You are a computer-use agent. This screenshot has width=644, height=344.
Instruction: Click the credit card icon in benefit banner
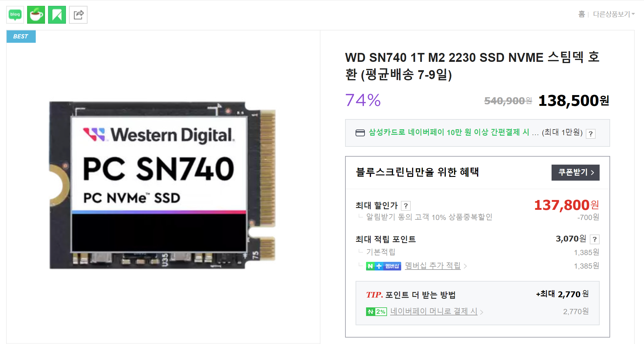(x=360, y=133)
